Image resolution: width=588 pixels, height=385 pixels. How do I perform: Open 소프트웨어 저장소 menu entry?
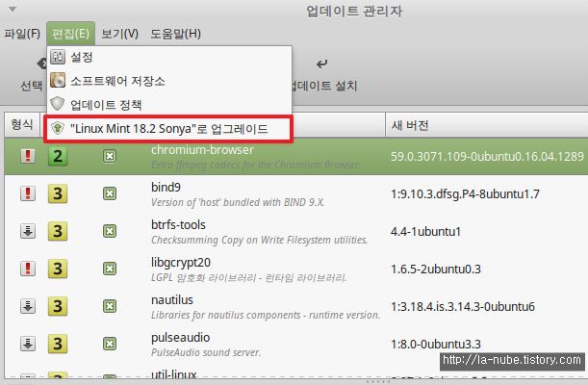(x=168, y=81)
